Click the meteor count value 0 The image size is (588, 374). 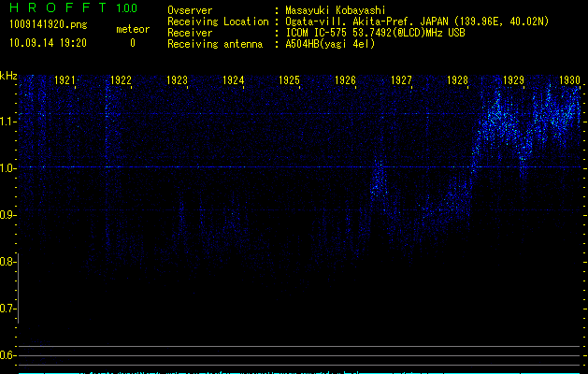tap(133, 43)
